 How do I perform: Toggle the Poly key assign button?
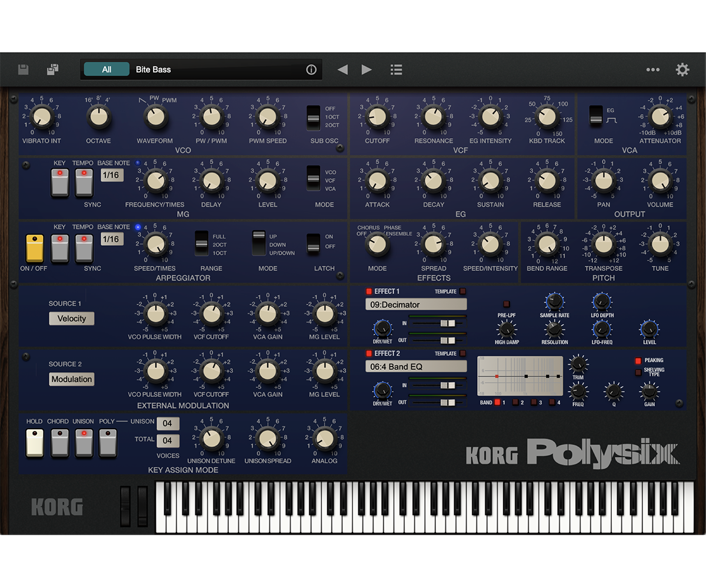click(108, 443)
